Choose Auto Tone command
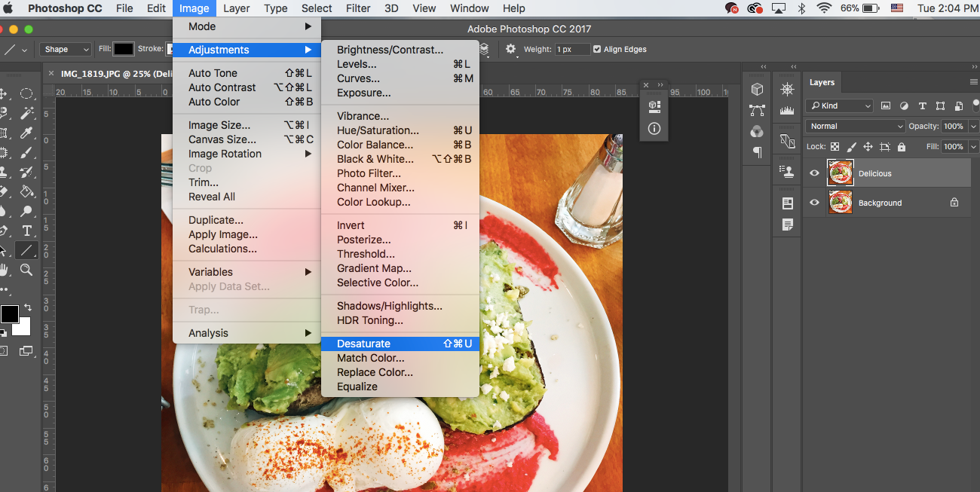 click(x=247, y=73)
